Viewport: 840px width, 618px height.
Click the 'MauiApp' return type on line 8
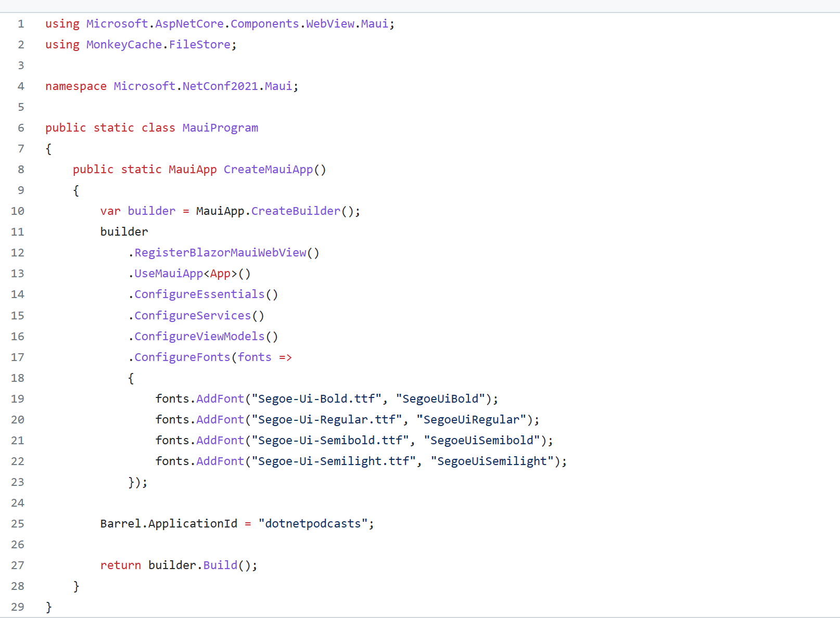(193, 170)
